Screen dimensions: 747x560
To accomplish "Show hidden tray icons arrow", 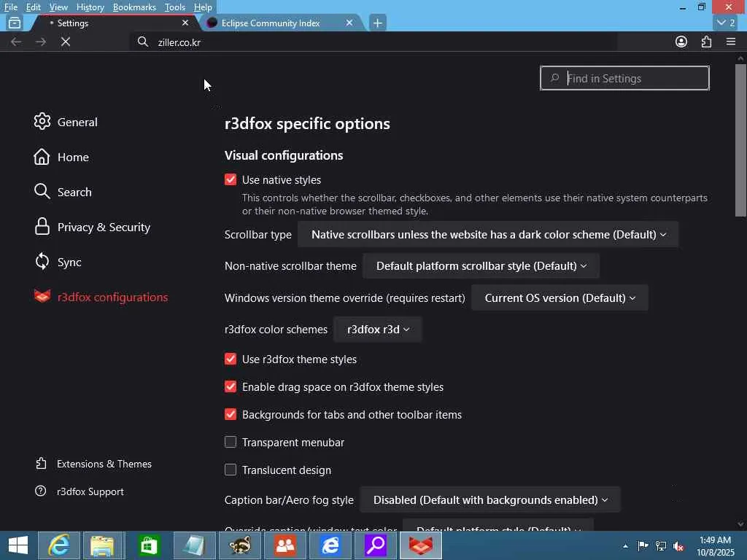I will point(625,545).
